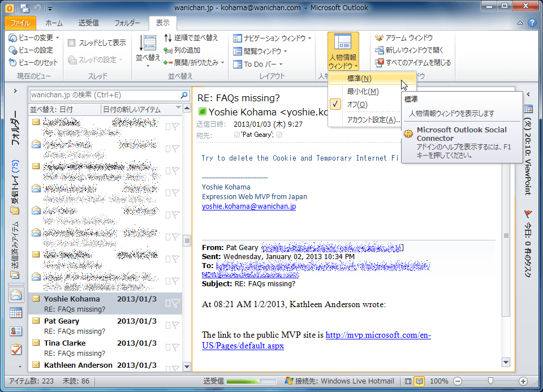Select 標準(N) menu entry
Screen dimensions: 543x392
(x=372, y=79)
